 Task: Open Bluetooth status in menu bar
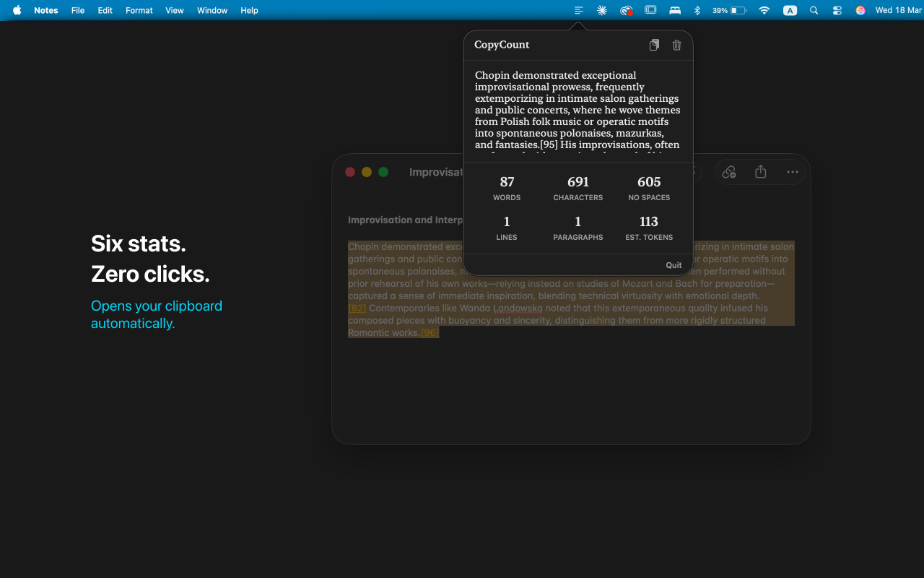click(697, 10)
